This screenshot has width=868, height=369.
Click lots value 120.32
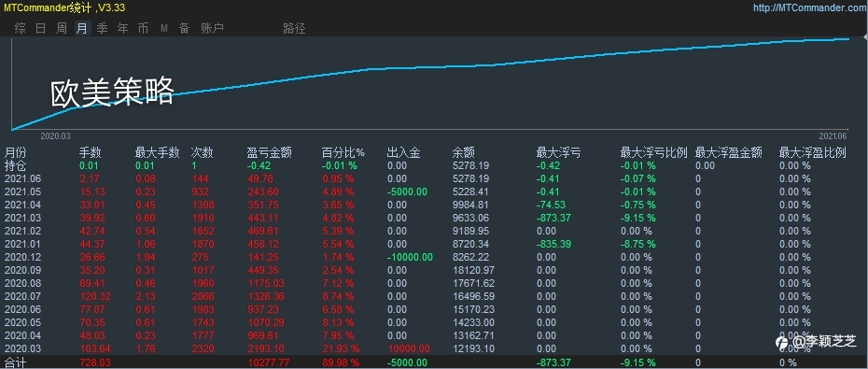[x=95, y=296]
